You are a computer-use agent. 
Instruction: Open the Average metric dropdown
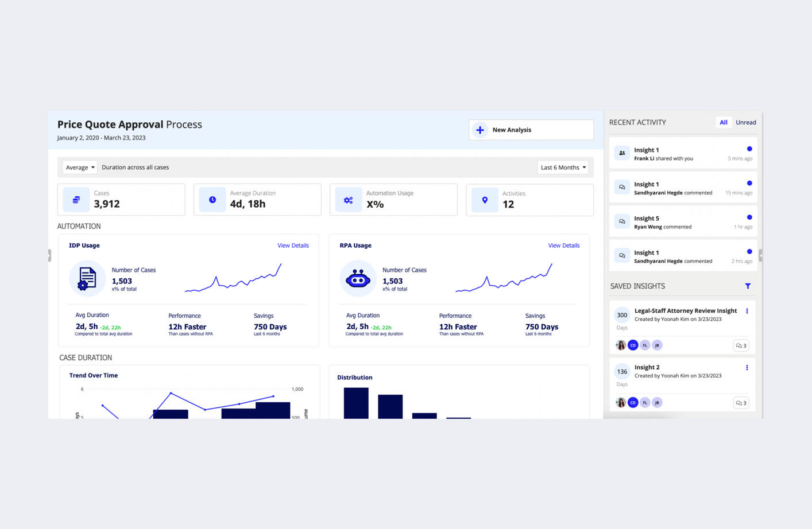point(79,167)
